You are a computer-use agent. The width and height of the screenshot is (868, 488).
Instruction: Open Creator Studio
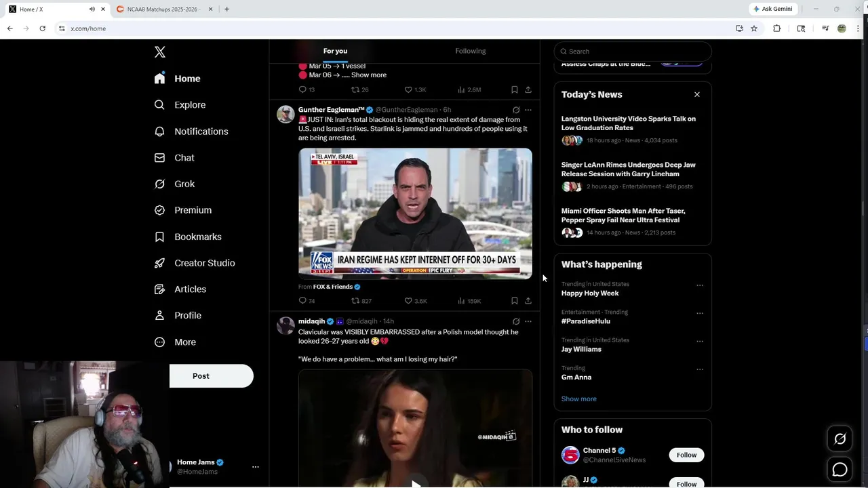coord(195,263)
